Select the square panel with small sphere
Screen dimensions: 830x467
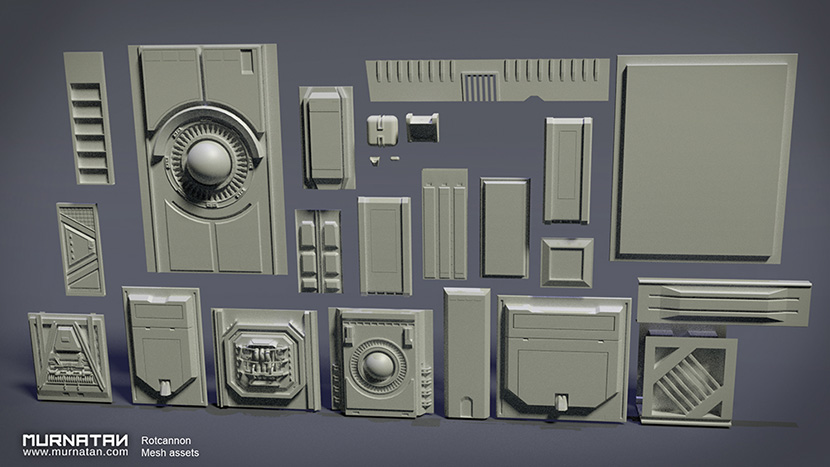click(381, 362)
